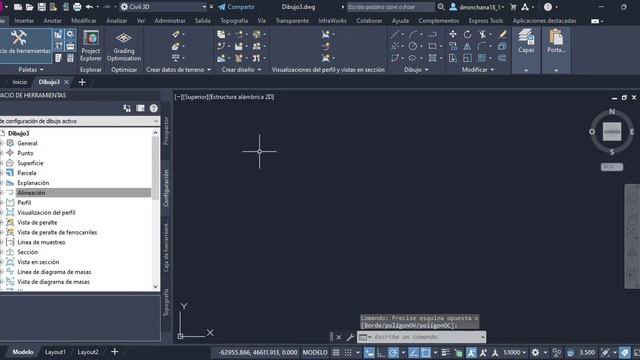This screenshot has height=360, width=640.
Task: Click the print (plot) icon
Action: (77, 7)
